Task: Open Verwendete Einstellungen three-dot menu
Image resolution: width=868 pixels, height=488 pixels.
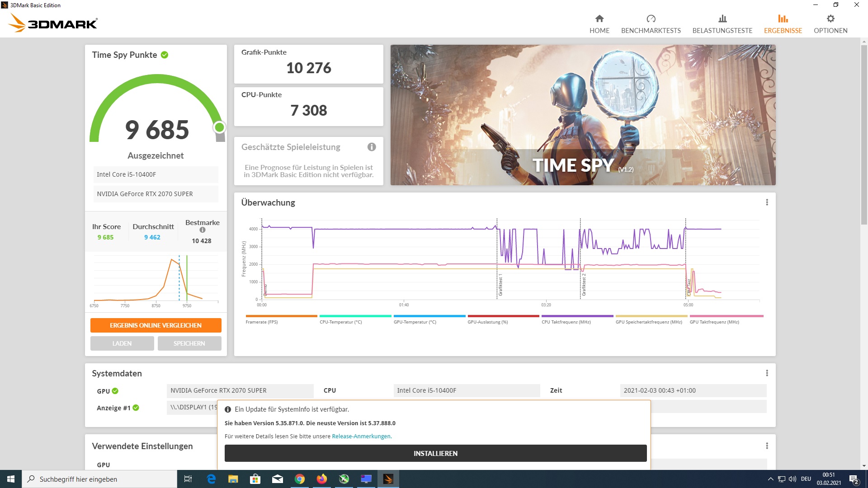Action: tap(767, 446)
